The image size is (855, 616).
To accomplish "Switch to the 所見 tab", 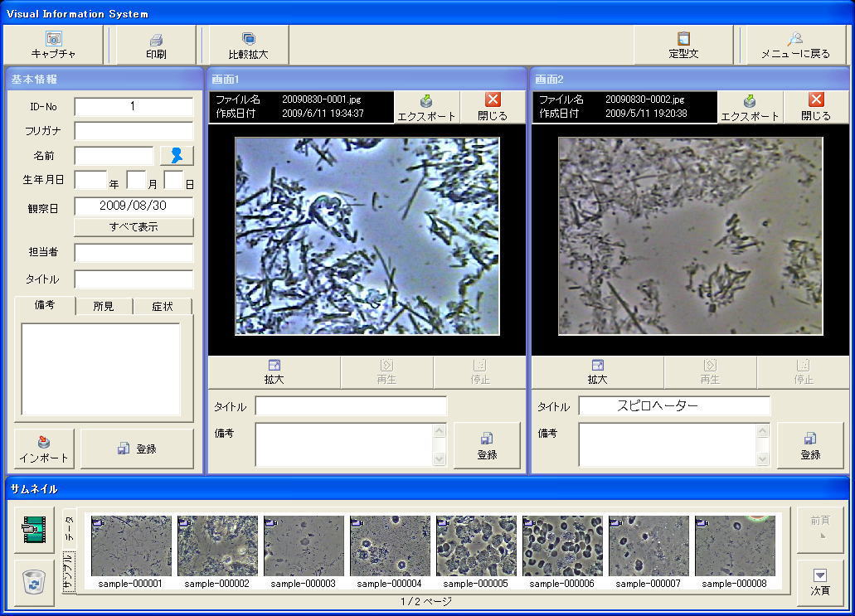I will point(104,306).
